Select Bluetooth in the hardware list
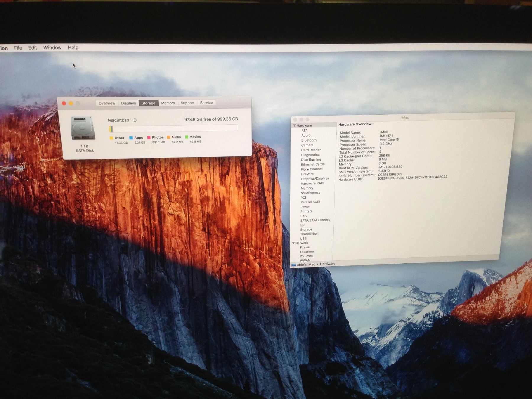The width and height of the screenshot is (532, 399). pos(309,140)
